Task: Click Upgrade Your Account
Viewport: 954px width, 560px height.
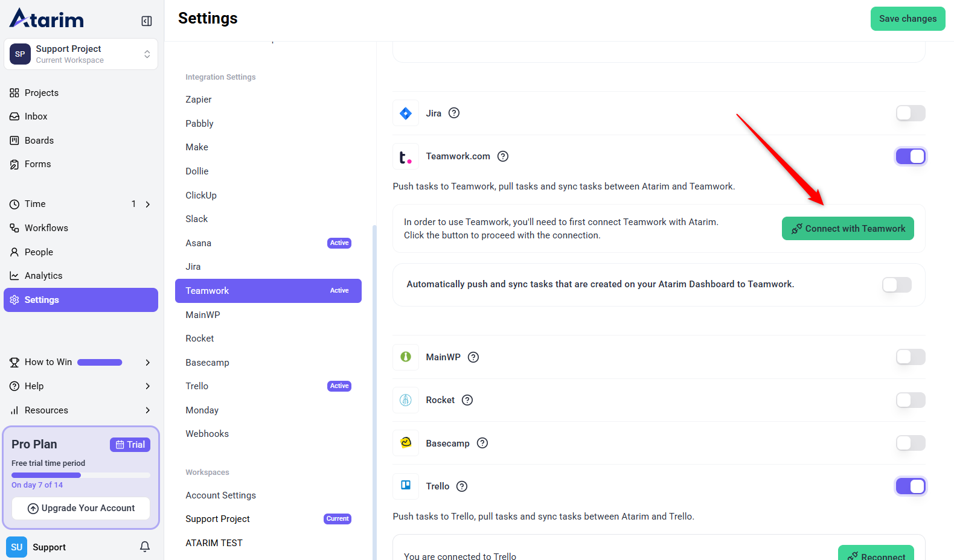Action: (x=81, y=508)
